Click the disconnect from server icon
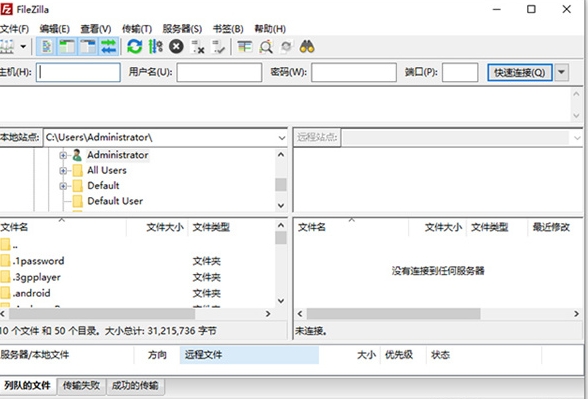 point(198,47)
